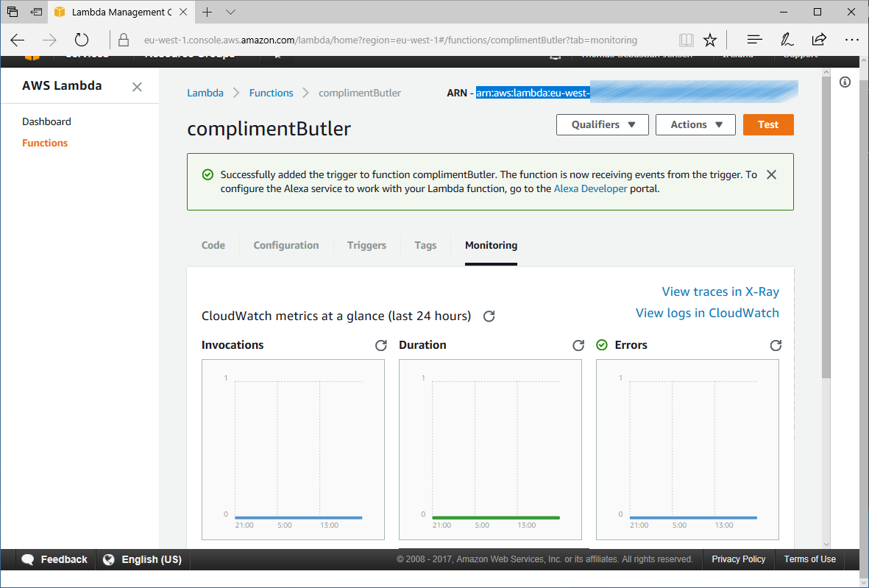Image resolution: width=869 pixels, height=588 pixels.
Task: Refresh the Errors chart
Action: click(x=776, y=345)
